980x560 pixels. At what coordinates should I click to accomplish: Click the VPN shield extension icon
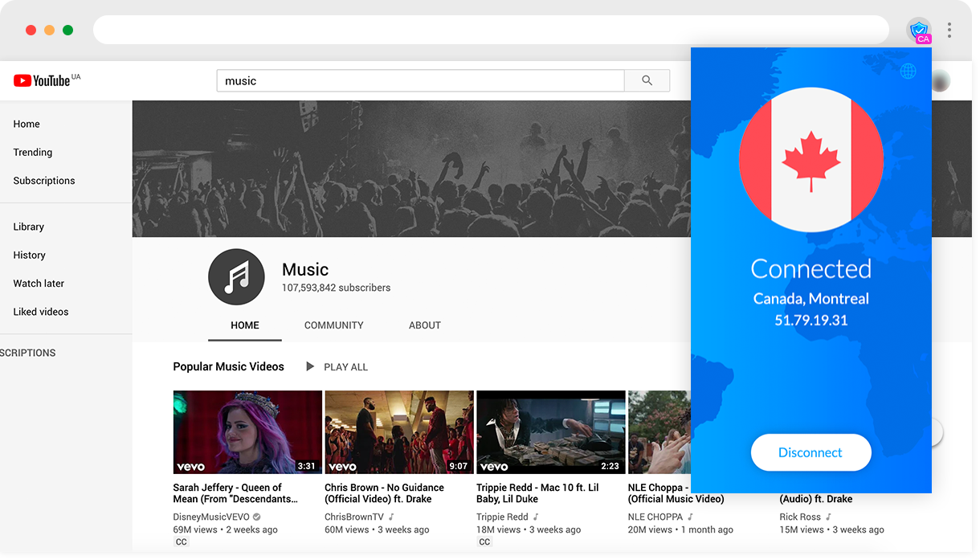[919, 31]
